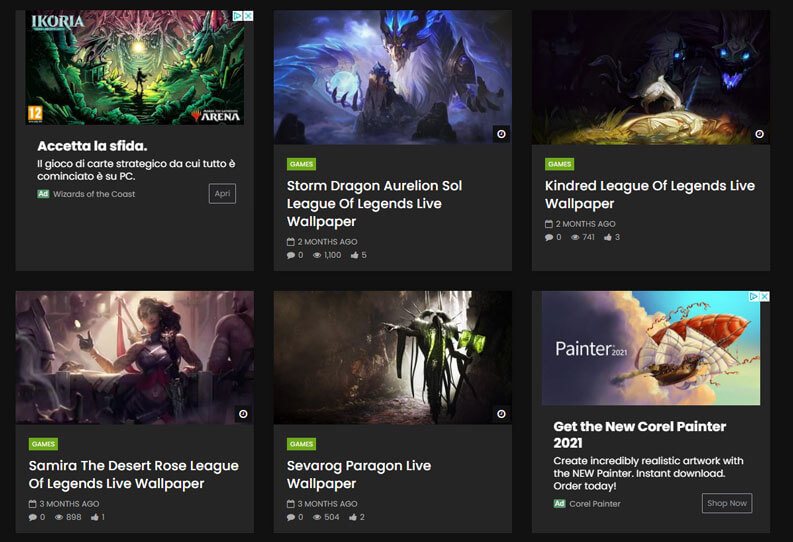
Task: Close the Ikoria ad with X icon
Action: click(248, 16)
